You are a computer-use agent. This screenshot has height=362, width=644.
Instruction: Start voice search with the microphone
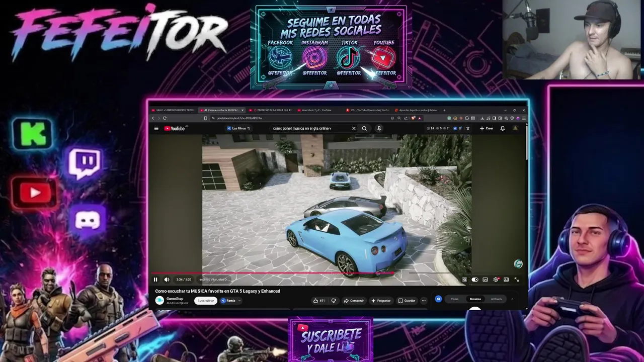pos(379,128)
